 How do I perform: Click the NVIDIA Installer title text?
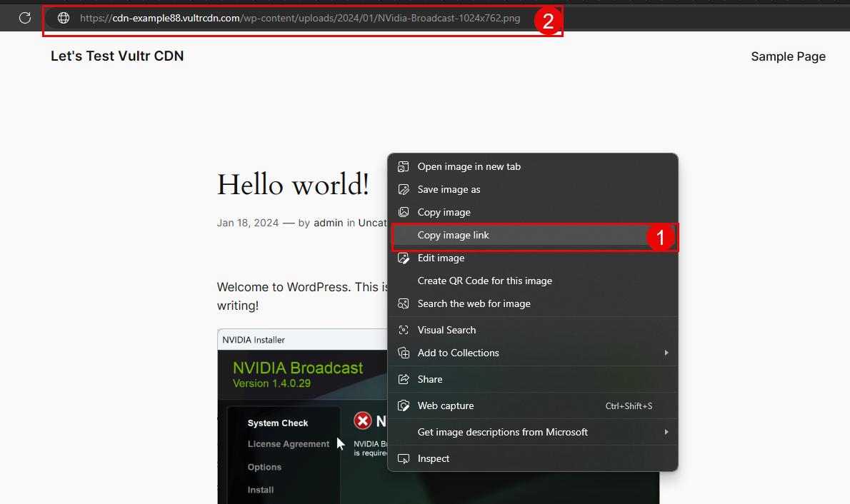click(x=253, y=340)
